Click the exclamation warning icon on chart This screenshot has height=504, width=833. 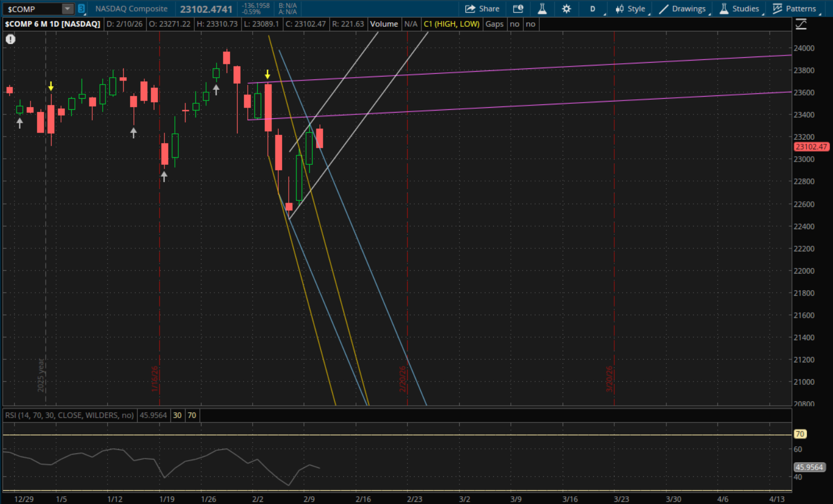pos(11,39)
